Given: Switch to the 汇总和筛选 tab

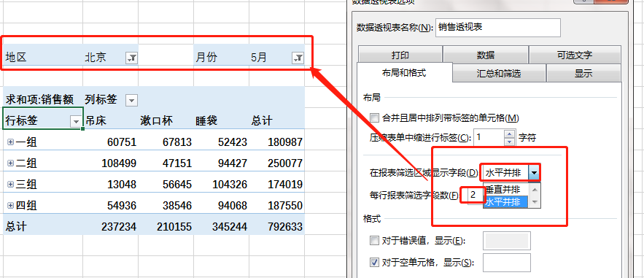Looking at the screenshot, I should 499,74.
